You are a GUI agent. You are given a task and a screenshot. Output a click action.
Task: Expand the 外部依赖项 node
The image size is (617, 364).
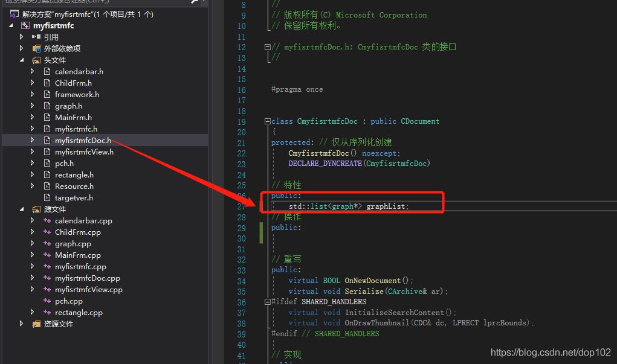[x=22, y=48]
